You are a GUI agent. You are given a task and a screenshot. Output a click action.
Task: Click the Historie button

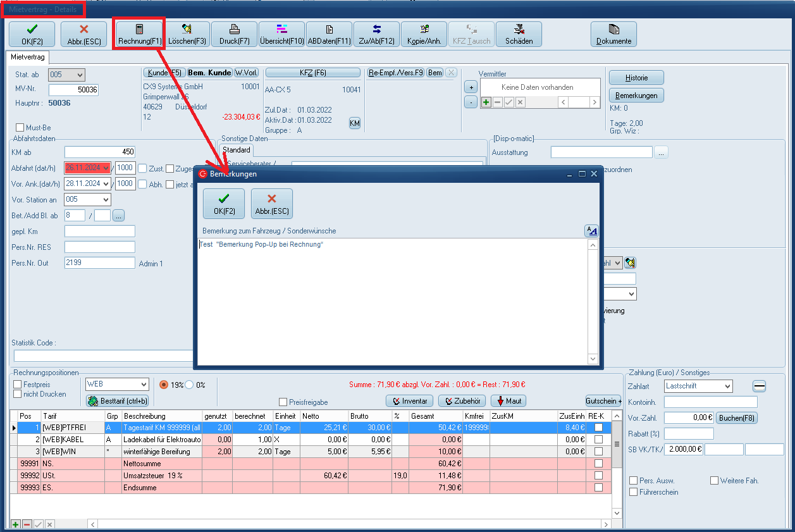click(x=636, y=78)
